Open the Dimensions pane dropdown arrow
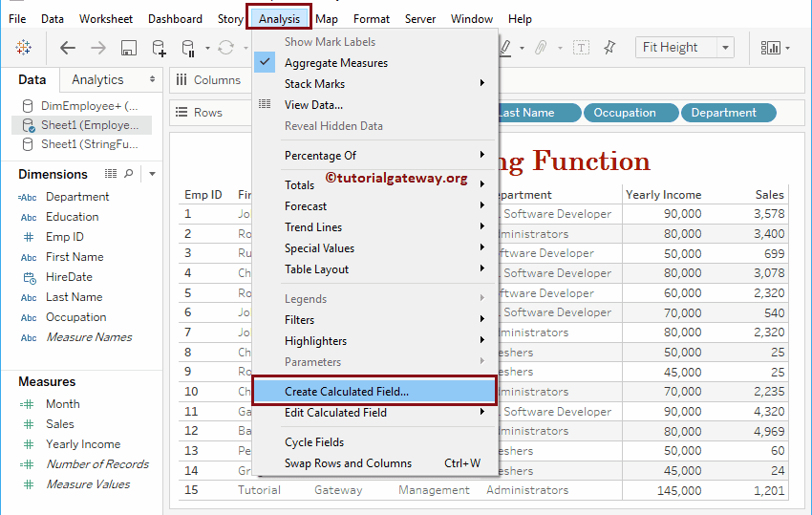This screenshot has height=515, width=812. coord(152,174)
